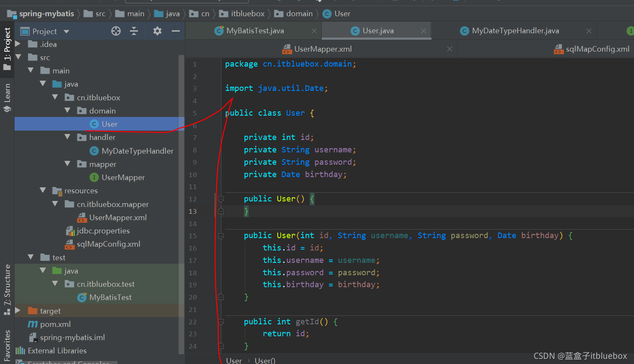This screenshot has height=364, width=634.
Task: Collapse the main folder arrow
Action: 30,70
